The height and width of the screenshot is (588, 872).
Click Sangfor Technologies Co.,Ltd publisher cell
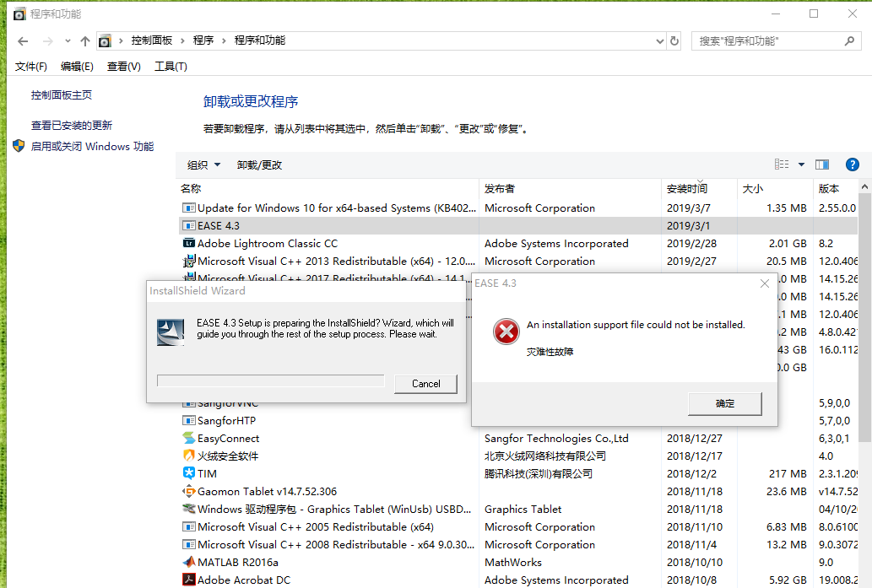pos(556,439)
